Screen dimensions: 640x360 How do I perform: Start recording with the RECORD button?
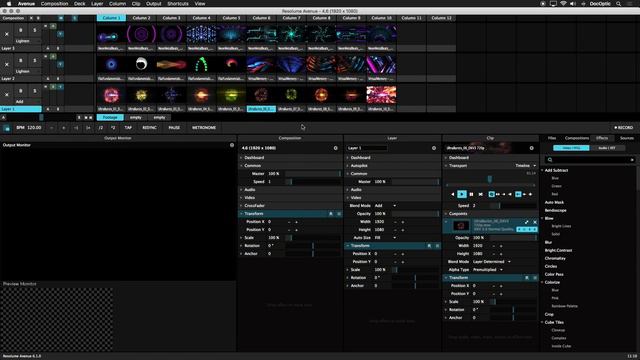tap(624, 127)
